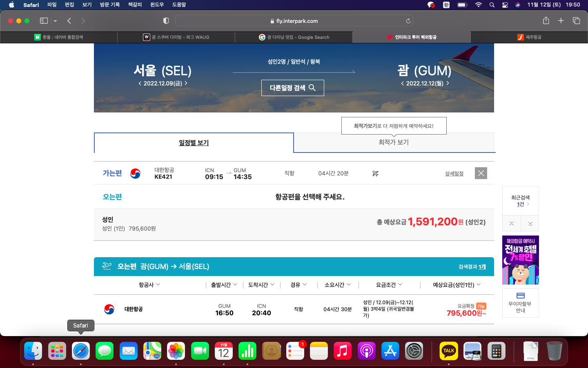Image resolution: width=588 pixels, height=368 pixels.
Task: Sort by 출발시간 column dropdown
Action: (224, 285)
